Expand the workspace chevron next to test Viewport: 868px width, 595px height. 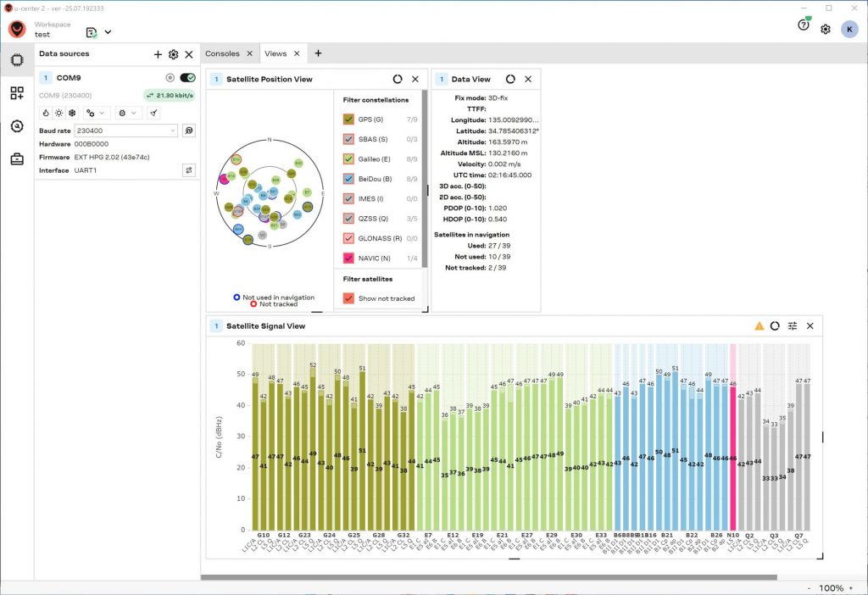coord(108,32)
